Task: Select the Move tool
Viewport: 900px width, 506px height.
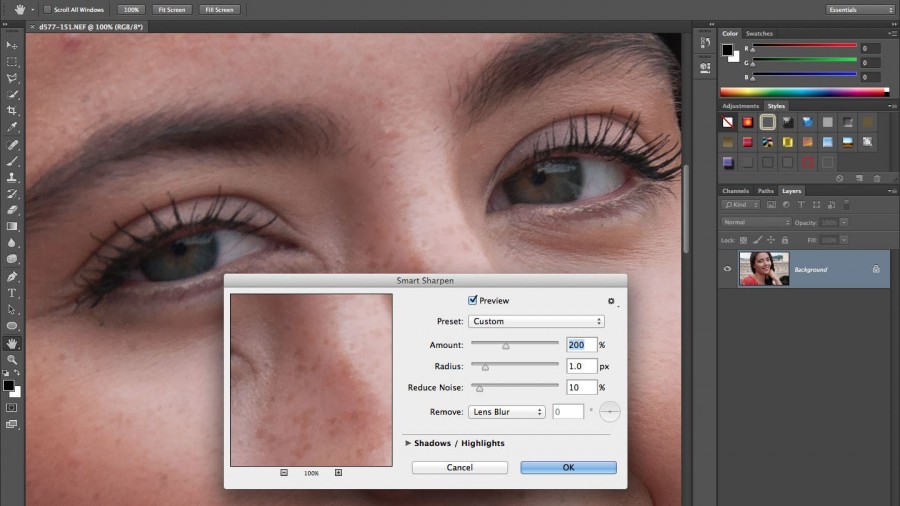Action: tap(11, 45)
